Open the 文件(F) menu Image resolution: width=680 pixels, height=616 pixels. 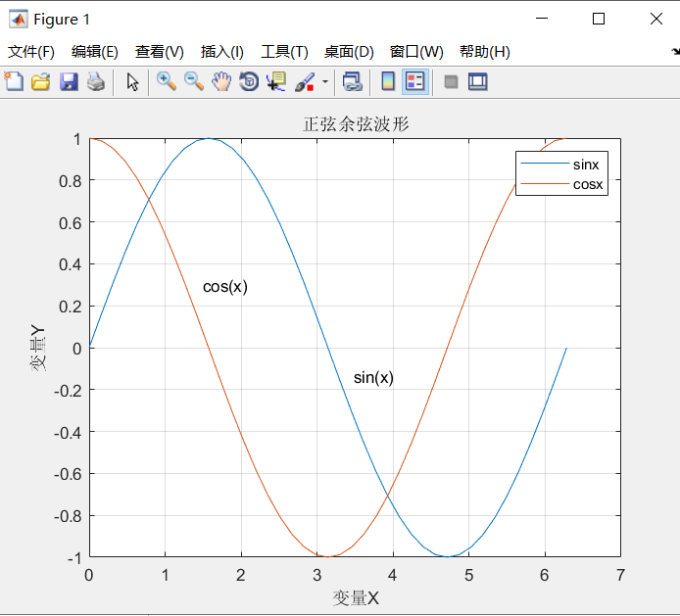(x=31, y=52)
